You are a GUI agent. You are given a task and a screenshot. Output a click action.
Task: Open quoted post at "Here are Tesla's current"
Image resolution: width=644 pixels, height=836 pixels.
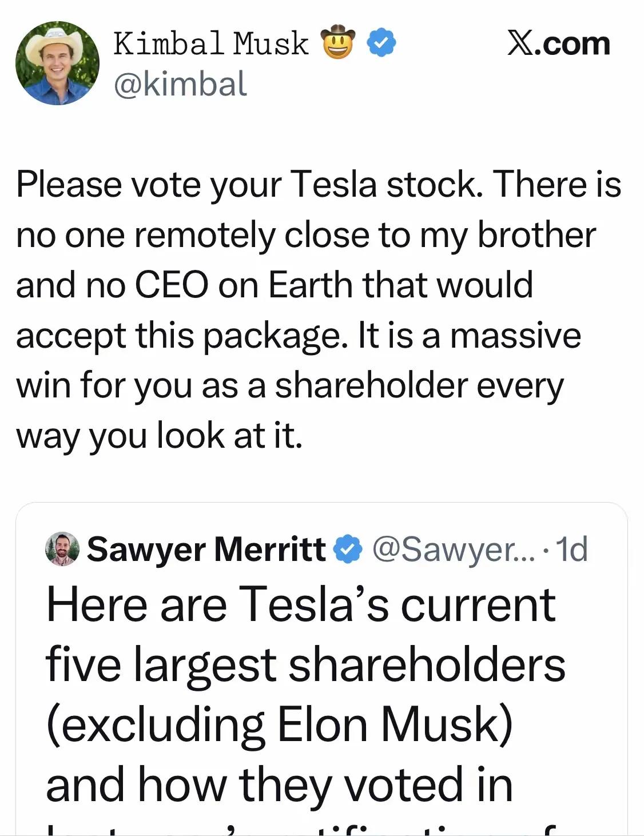300,604
